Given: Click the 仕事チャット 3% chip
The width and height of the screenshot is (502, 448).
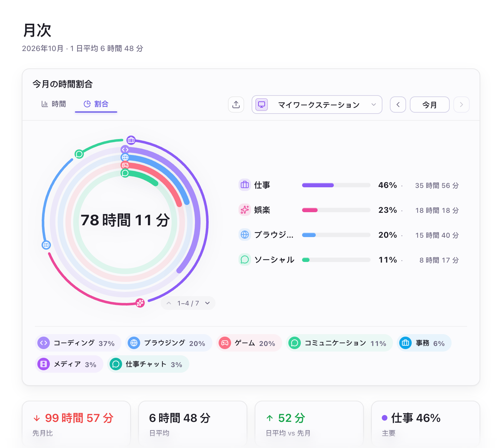Looking at the screenshot, I should point(148,364).
